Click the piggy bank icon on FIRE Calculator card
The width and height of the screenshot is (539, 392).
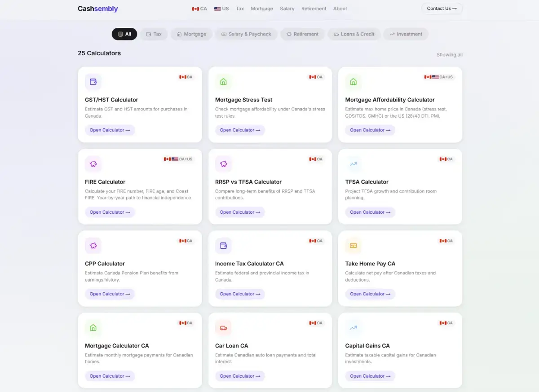tap(93, 164)
